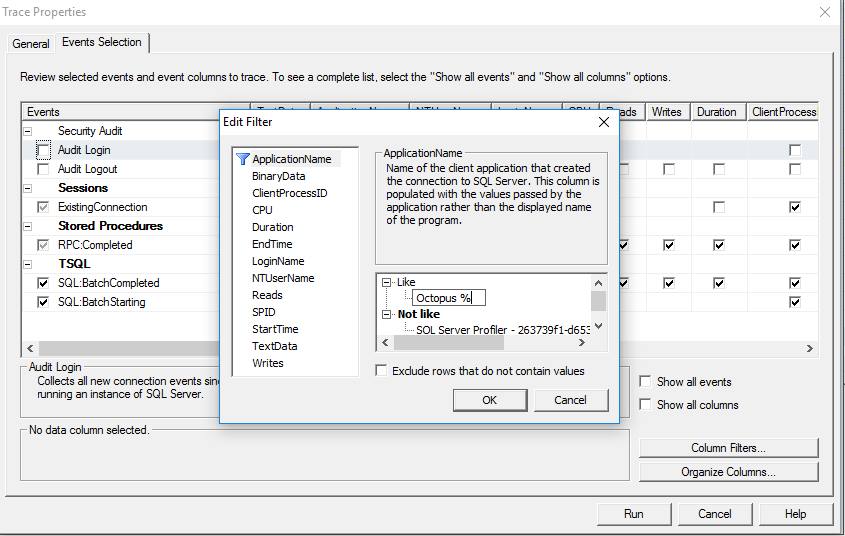Check 'Exclude rows that do not contain values'
This screenshot has width=845, height=536.
[381, 371]
